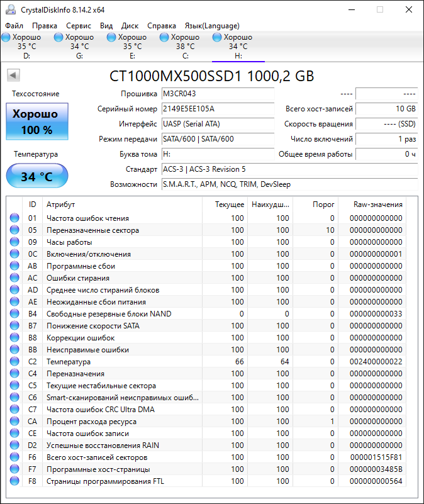Viewport: 424px width, 504px height.
Task: Click status orb for attribute C2 Температура row
Action: (14, 361)
